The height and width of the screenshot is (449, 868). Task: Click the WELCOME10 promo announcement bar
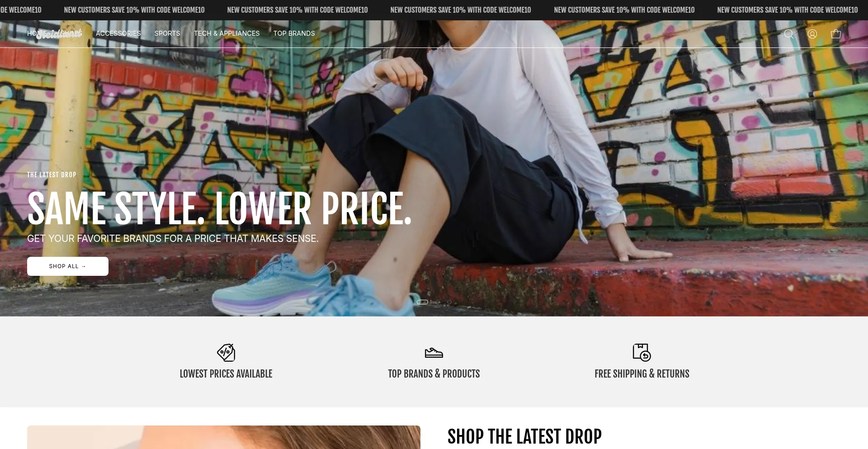coord(434,10)
